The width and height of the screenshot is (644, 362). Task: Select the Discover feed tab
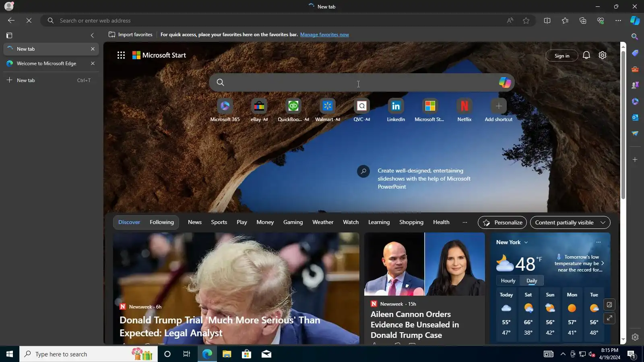click(129, 222)
